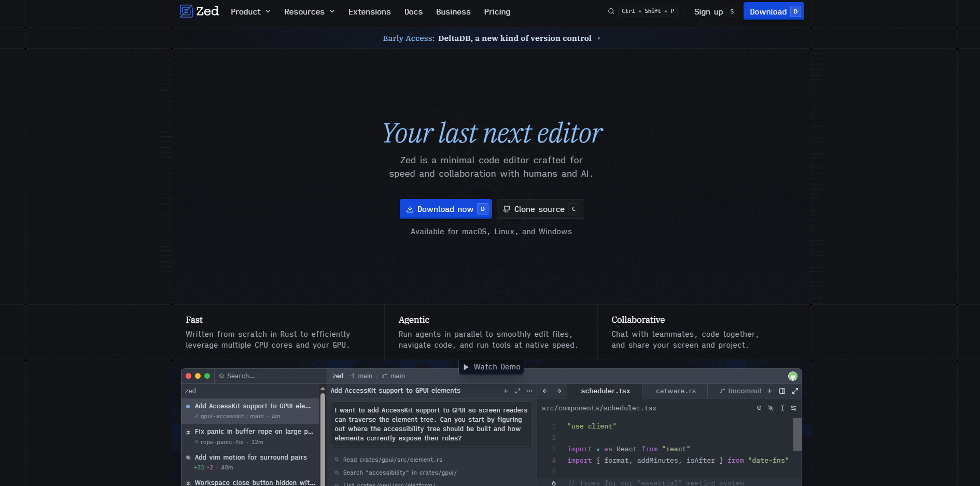Open the editor controls sliders icon
The image size is (980, 486).
(793, 408)
